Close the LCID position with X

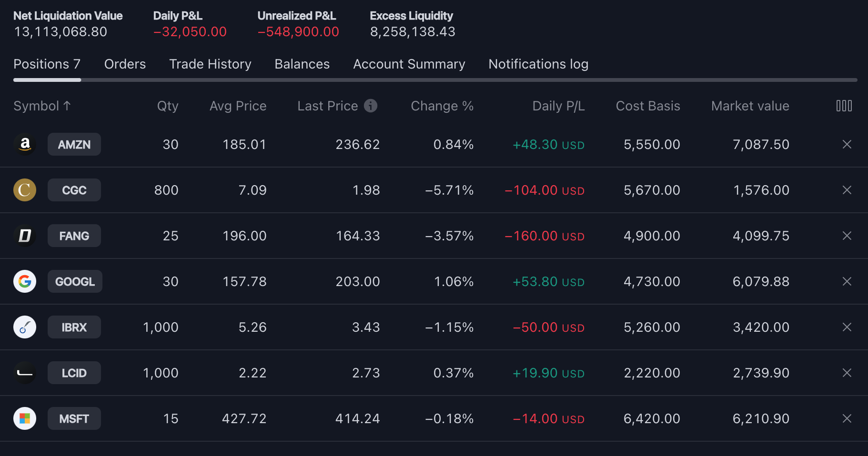pyautogui.click(x=847, y=373)
